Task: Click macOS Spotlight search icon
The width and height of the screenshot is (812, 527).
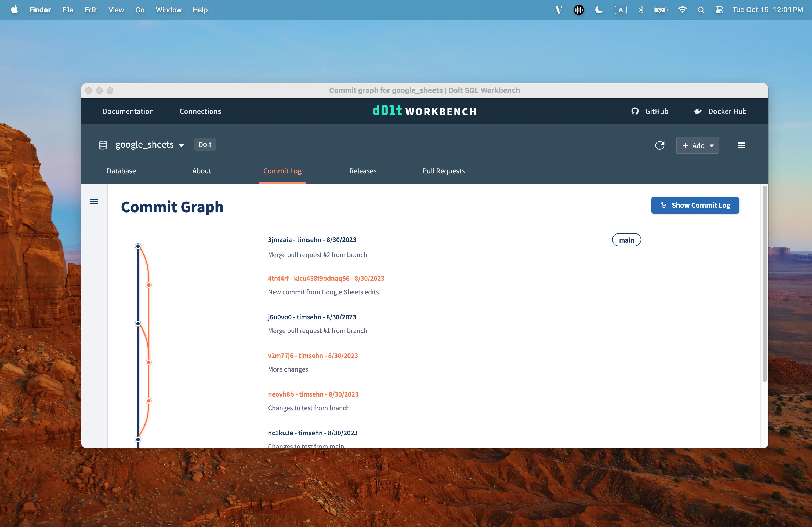Action: [x=701, y=10]
